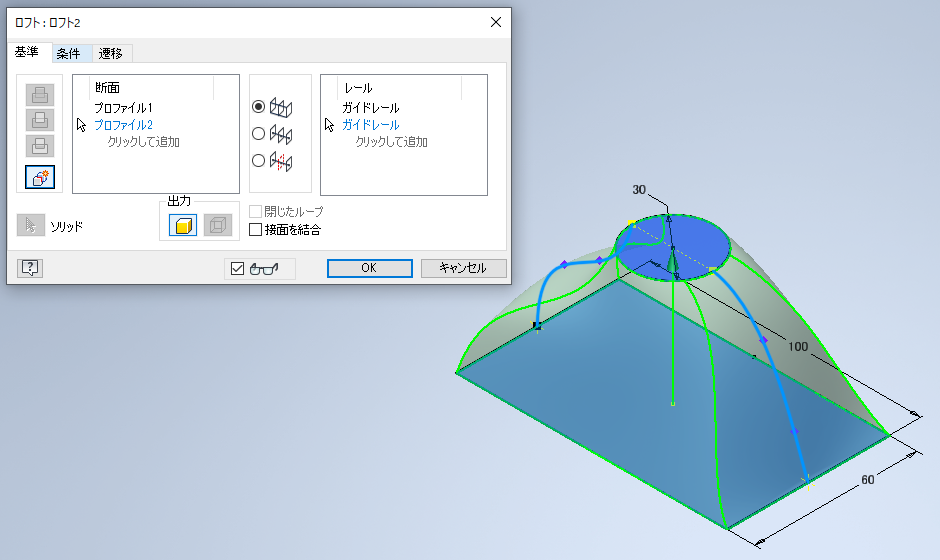The width and height of the screenshot is (940, 560).
Task: Choose solid output yellow cube icon
Action: (x=183, y=225)
